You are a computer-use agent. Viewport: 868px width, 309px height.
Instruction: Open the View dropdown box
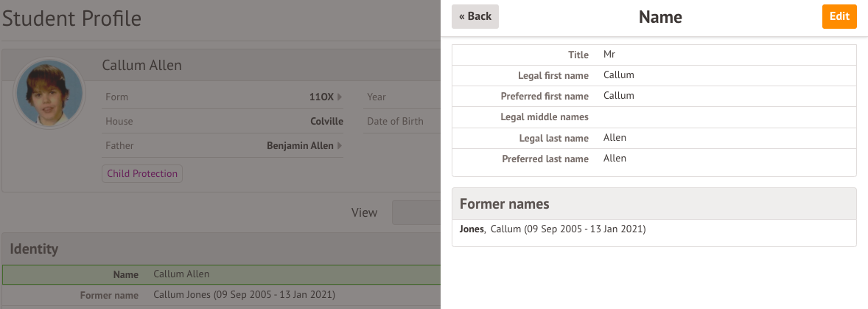416,212
